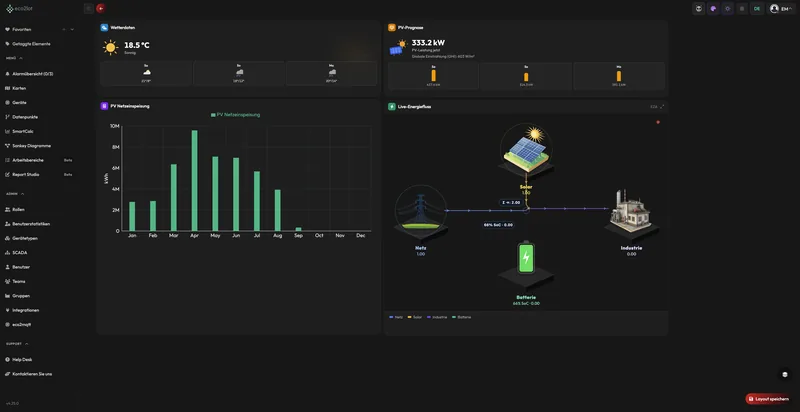The image size is (800, 412).
Task: Open Favoriten in the sidebar
Action: click(x=21, y=30)
